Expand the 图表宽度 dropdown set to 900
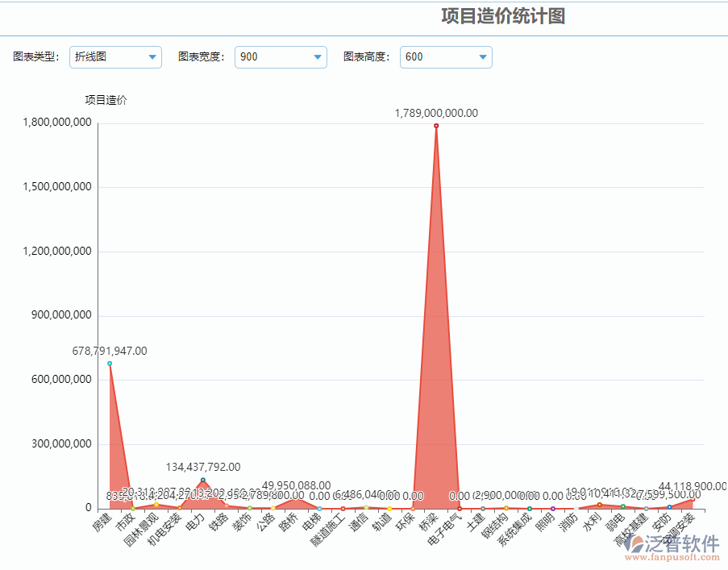 (x=281, y=57)
